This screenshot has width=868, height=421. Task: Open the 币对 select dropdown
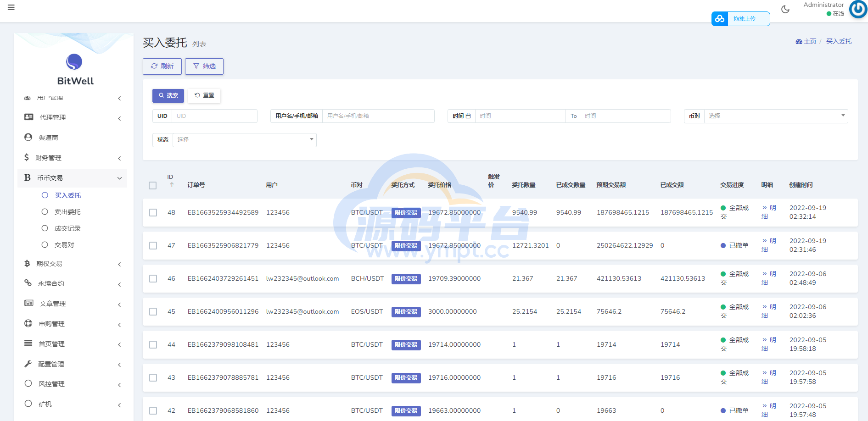(775, 116)
